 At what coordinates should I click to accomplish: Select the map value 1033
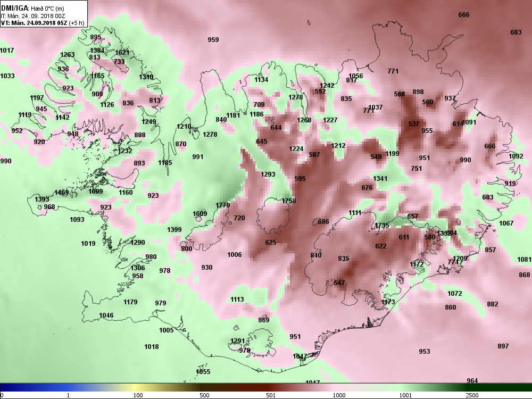(7, 76)
